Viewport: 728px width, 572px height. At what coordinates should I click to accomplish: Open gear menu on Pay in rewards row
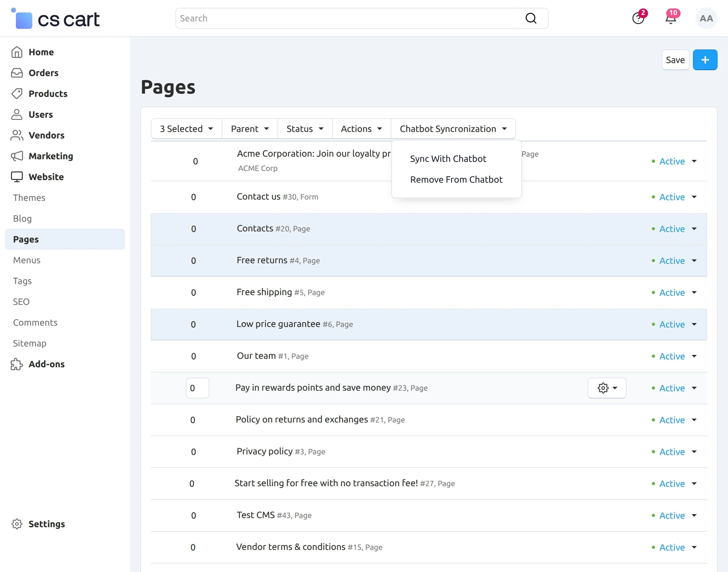pos(607,388)
